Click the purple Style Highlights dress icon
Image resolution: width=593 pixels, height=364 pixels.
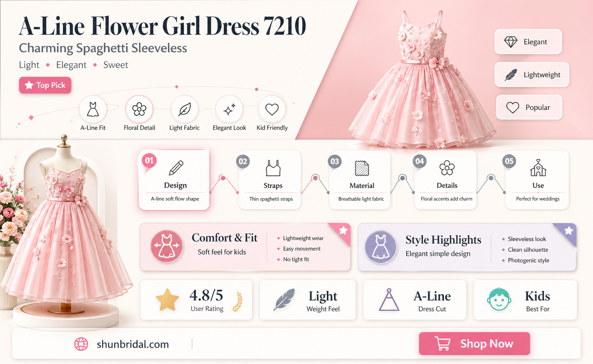tap(381, 247)
